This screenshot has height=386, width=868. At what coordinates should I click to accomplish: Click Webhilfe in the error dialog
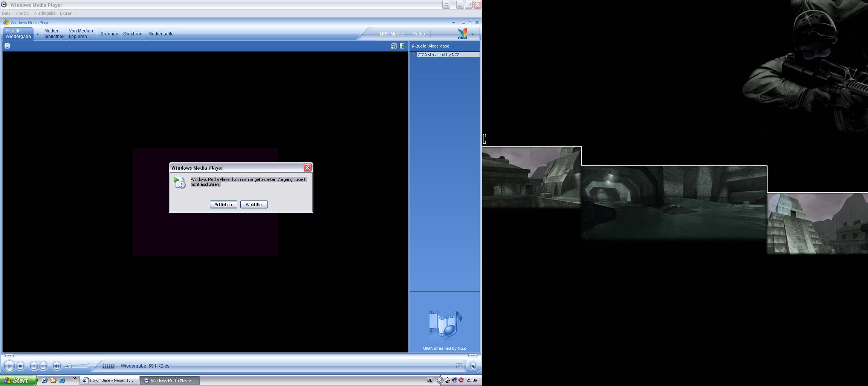254,204
